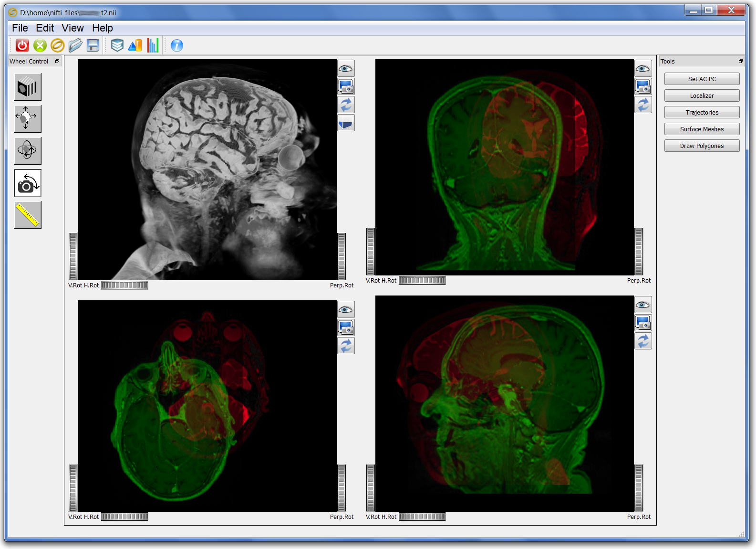Image resolution: width=756 pixels, height=549 pixels.
Task: Click the Surface Meshes button
Action: coord(702,129)
